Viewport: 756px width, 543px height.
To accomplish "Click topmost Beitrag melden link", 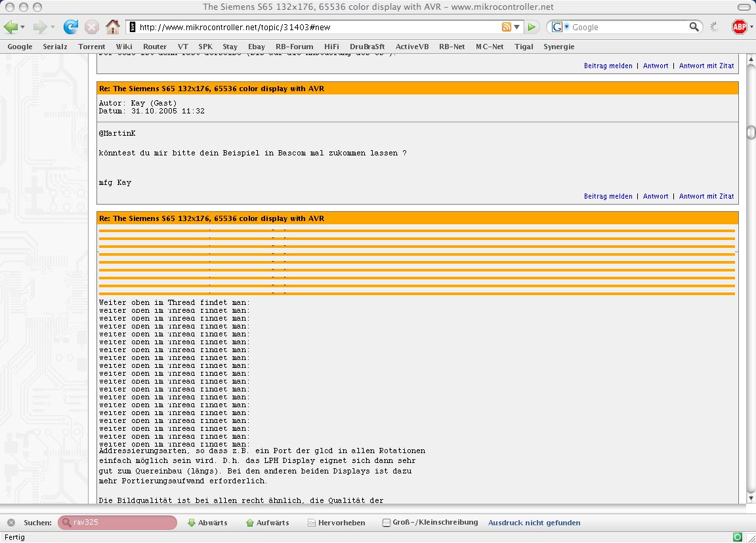I will 608,66.
